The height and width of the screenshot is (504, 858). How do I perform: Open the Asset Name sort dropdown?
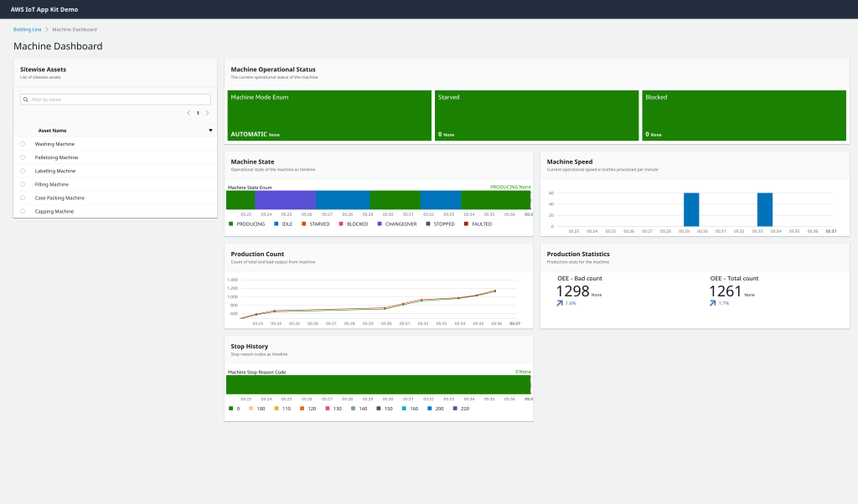coord(209,130)
